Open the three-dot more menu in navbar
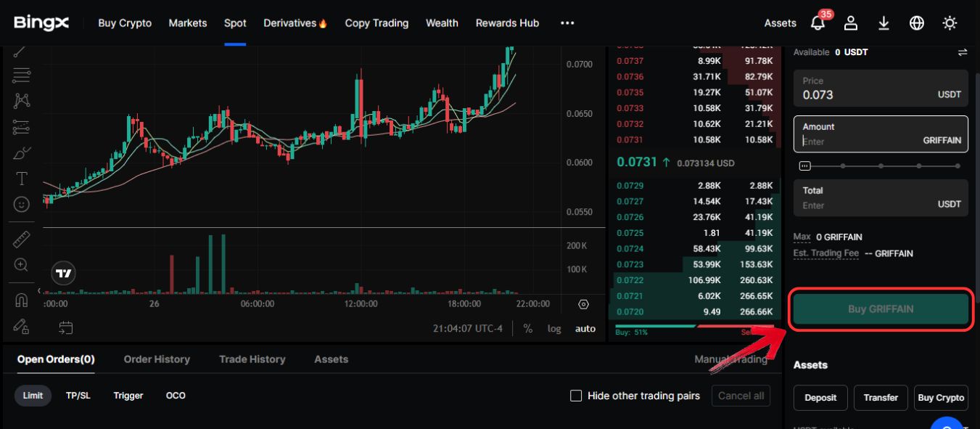The height and width of the screenshot is (429, 980). coord(567,23)
